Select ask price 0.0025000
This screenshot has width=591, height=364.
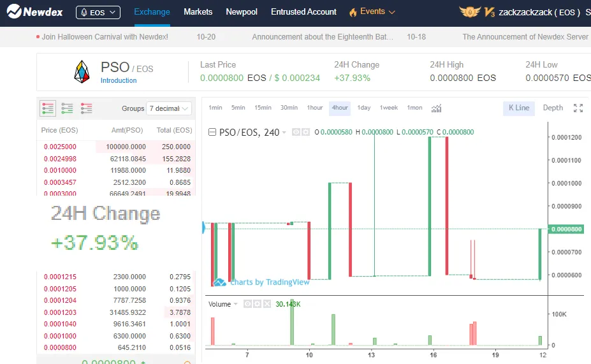60,147
